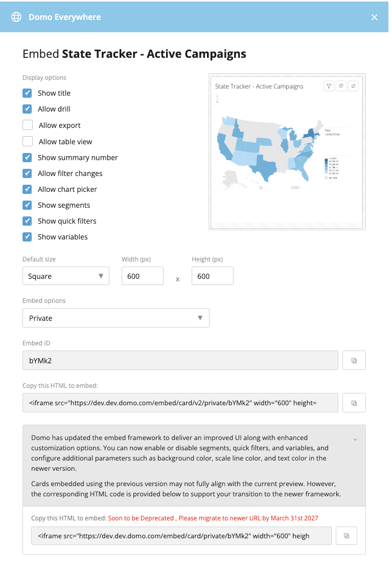Collapse the embed framework update notice
This screenshot has height=569, width=392.
[x=355, y=440]
